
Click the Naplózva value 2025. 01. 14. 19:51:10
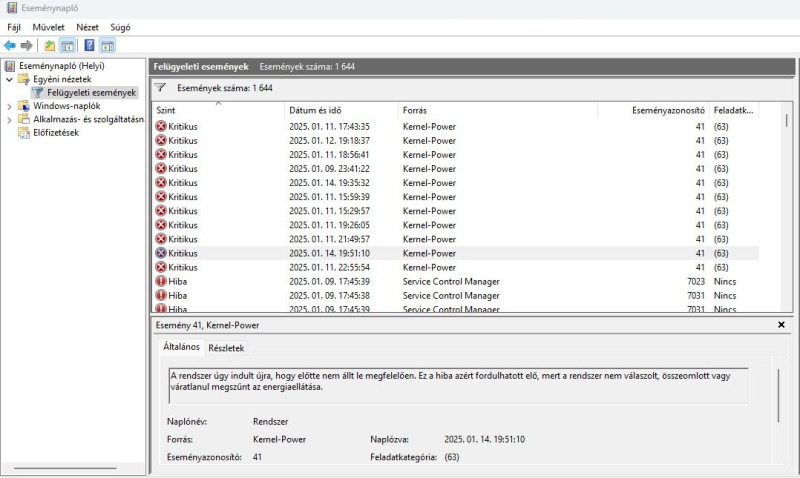point(484,439)
